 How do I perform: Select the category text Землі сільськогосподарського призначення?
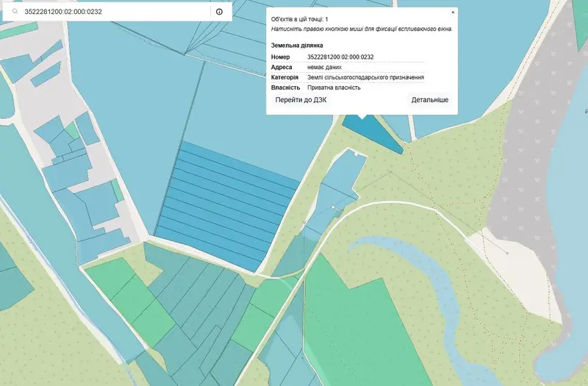[x=365, y=77]
